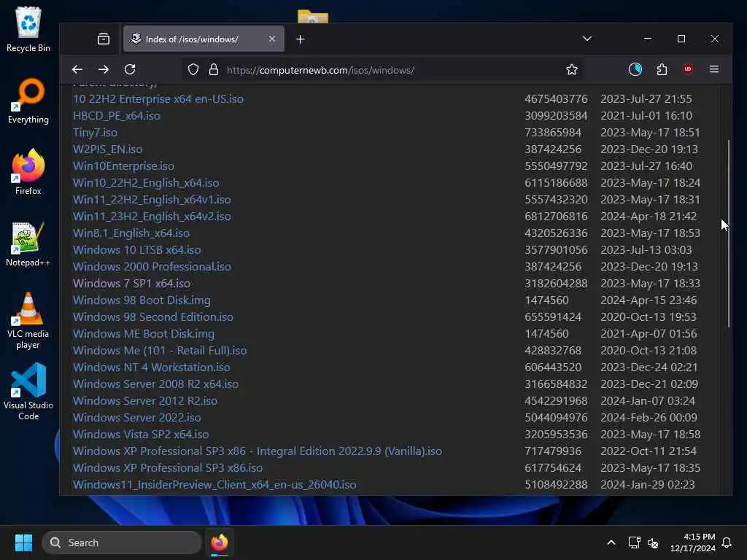Select the Visual Studio Code shortcut
Screen dimensions: 747x560
coord(28,392)
